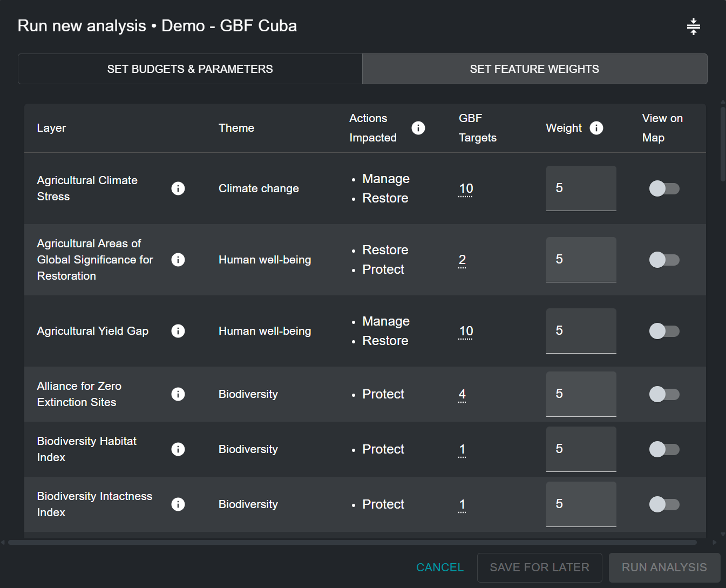This screenshot has width=726, height=588.
Task: Show info for Agricultural Yield Gap layer
Action: [178, 331]
